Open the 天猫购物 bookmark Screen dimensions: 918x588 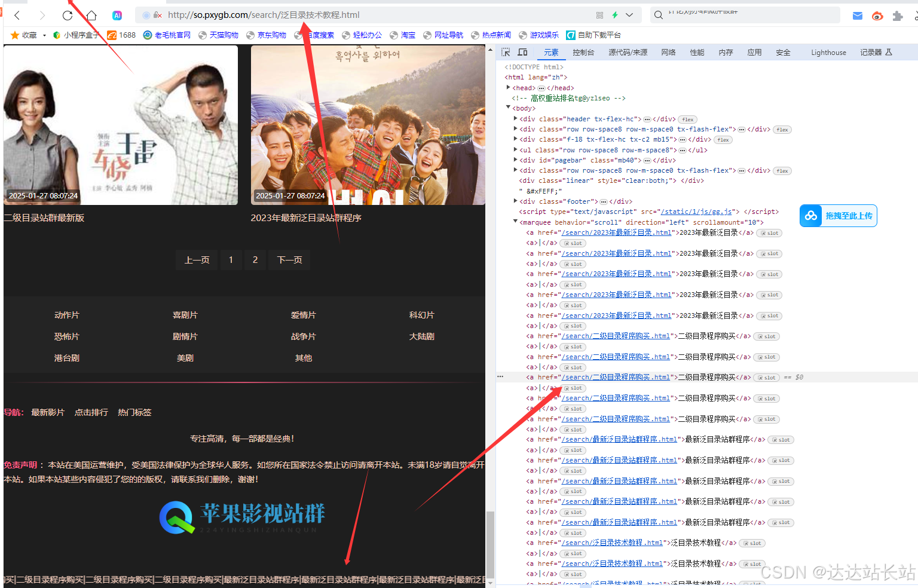click(218, 35)
